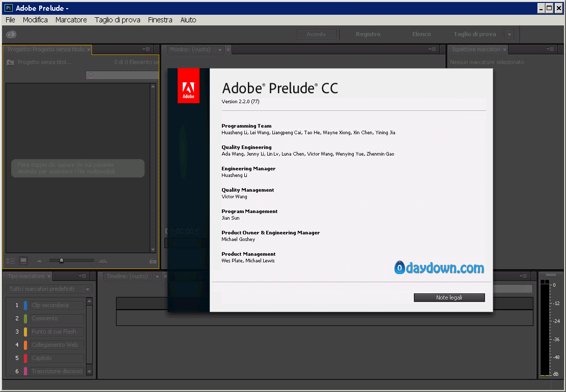Click the thumbnail size slider handle
Screen dimensions: 566x392
[x=62, y=260]
